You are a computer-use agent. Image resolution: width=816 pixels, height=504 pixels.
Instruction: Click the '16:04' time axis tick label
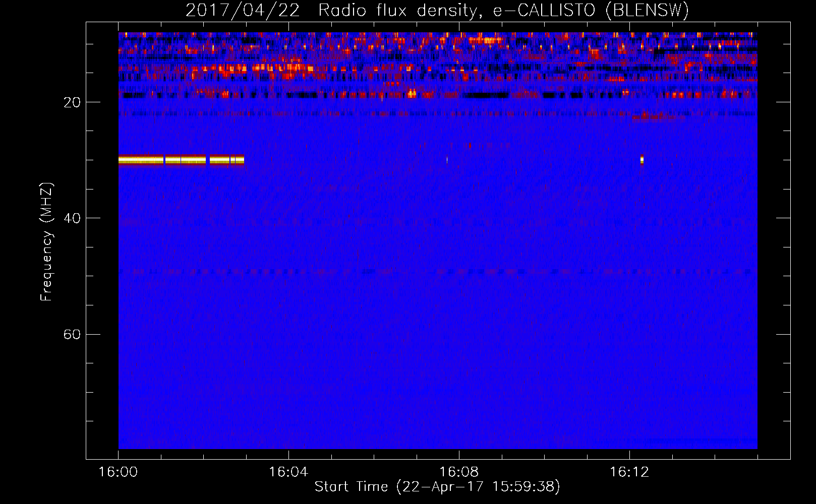click(288, 472)
